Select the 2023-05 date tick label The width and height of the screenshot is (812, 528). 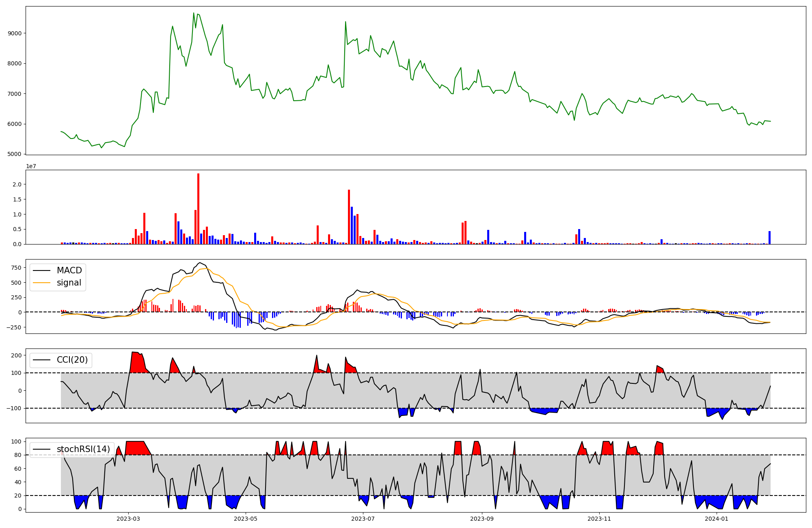(246, 519)
